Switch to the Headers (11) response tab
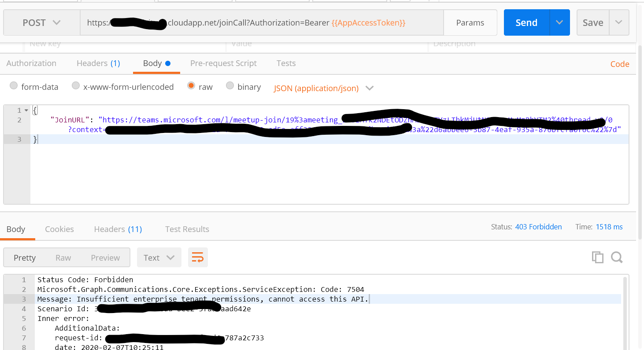The height and width of the screenshot is (350, 644). click(117, 229)
